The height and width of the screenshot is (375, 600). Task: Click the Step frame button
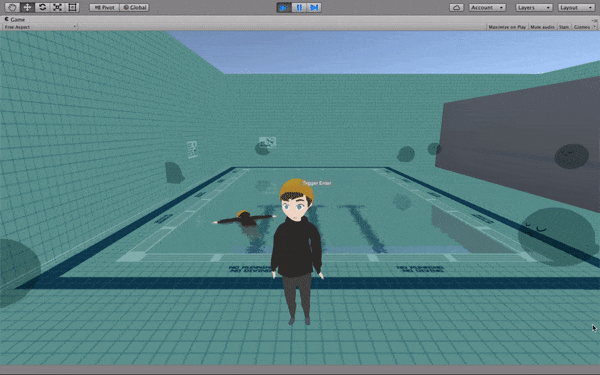click(x=314, y=7)
